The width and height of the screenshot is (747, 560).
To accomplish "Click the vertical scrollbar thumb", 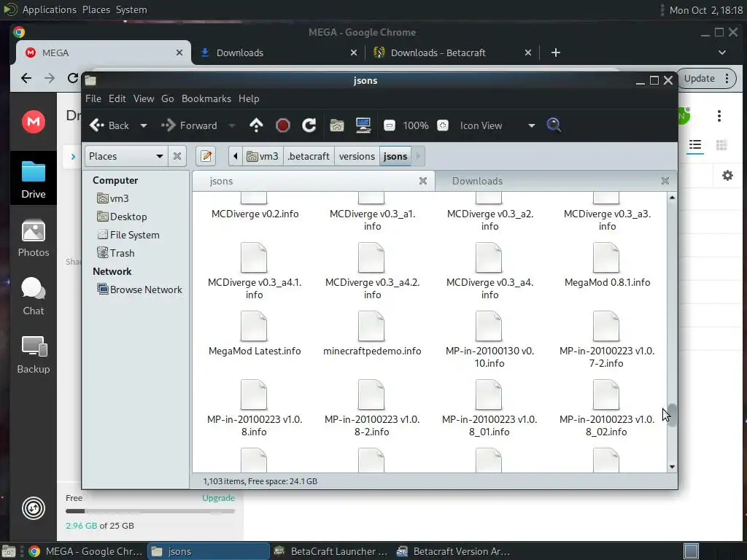I will tap(672, 415).
